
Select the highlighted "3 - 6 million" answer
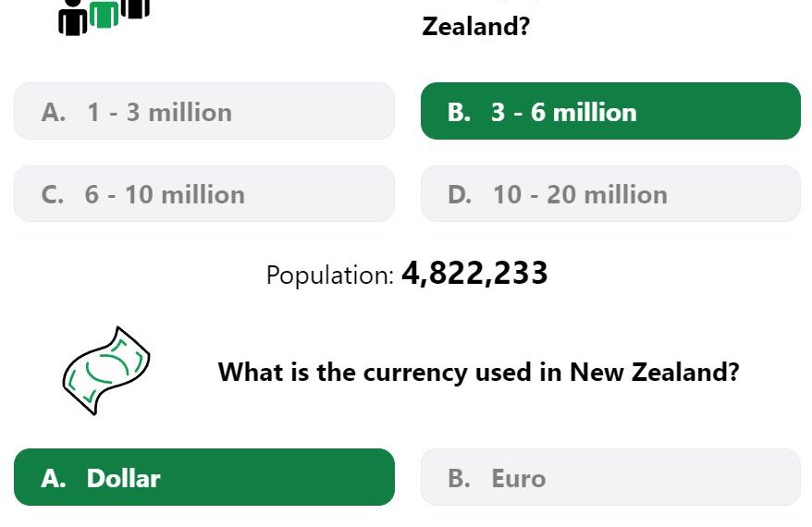click(x=611, y=111)
